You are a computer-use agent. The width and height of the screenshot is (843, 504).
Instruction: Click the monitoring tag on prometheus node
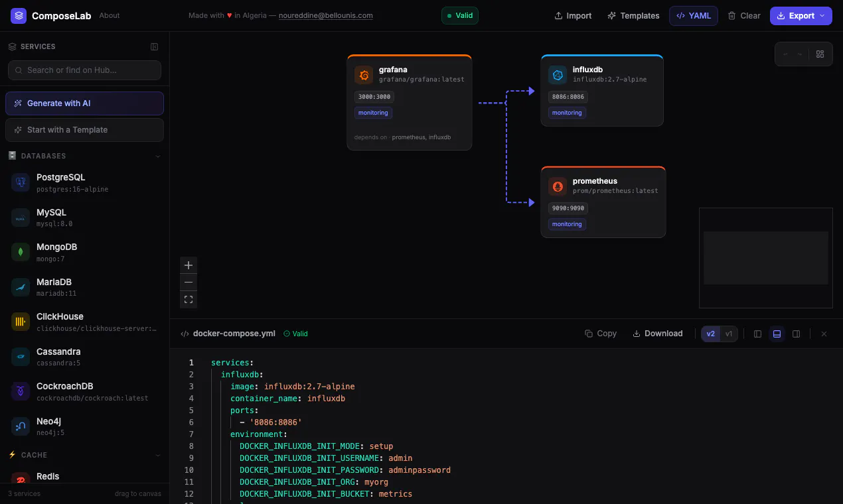click(567, 224)
